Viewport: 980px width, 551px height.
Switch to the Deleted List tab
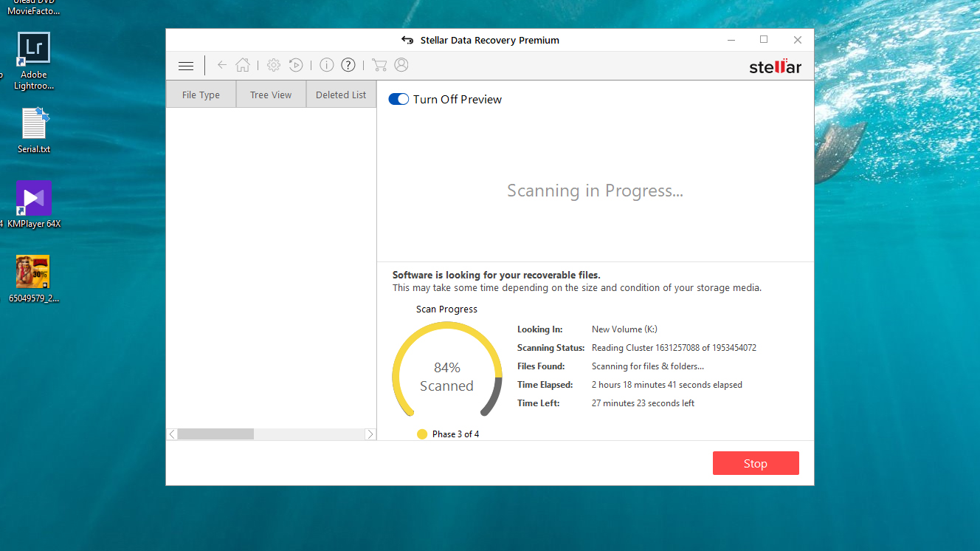[x=341, y=95]
